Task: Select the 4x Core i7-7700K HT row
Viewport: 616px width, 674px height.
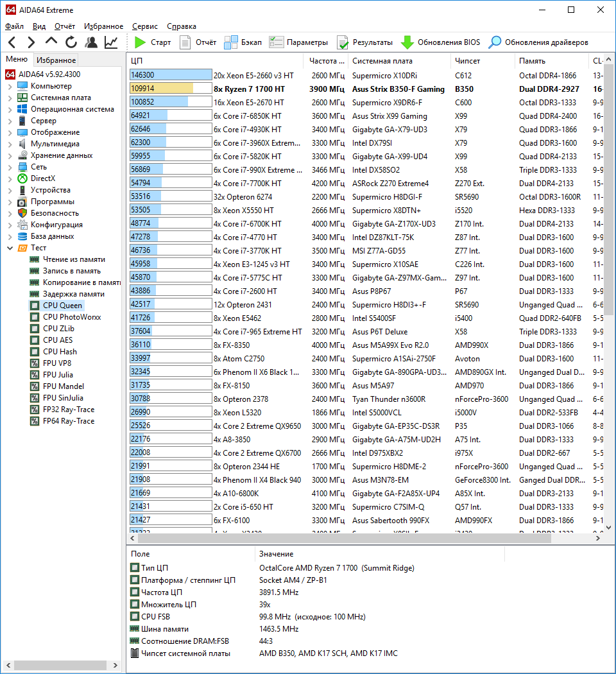Action: click(365, 184)
